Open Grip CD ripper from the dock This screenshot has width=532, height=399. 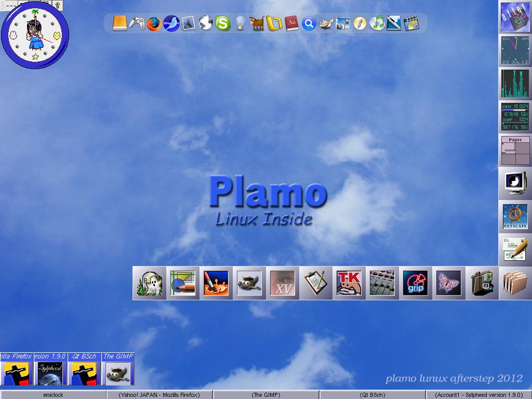[416, 283]
